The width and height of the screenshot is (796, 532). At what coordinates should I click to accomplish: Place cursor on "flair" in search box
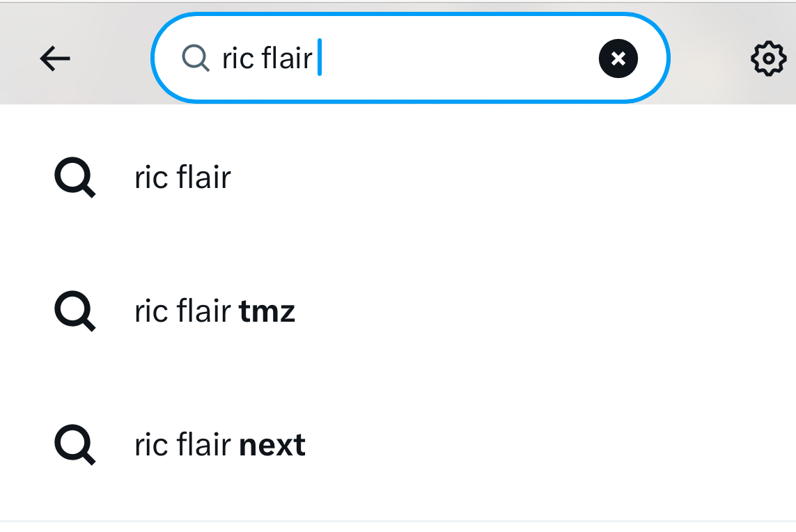(x=287, y=58)
